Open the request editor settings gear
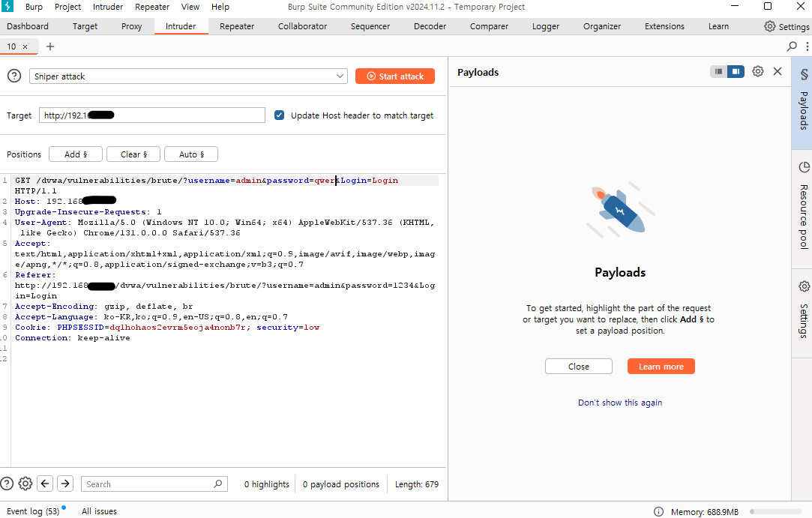 pyautogui.click(x=25, y=484)
